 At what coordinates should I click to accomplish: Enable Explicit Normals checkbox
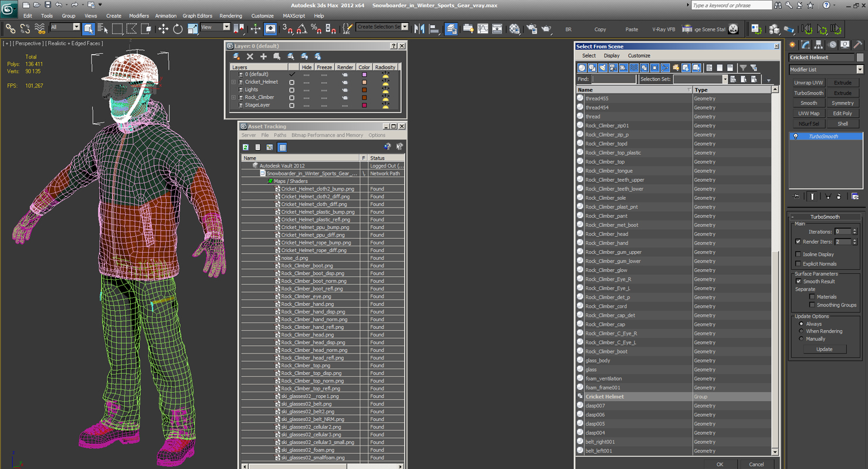tap(798, 264)
